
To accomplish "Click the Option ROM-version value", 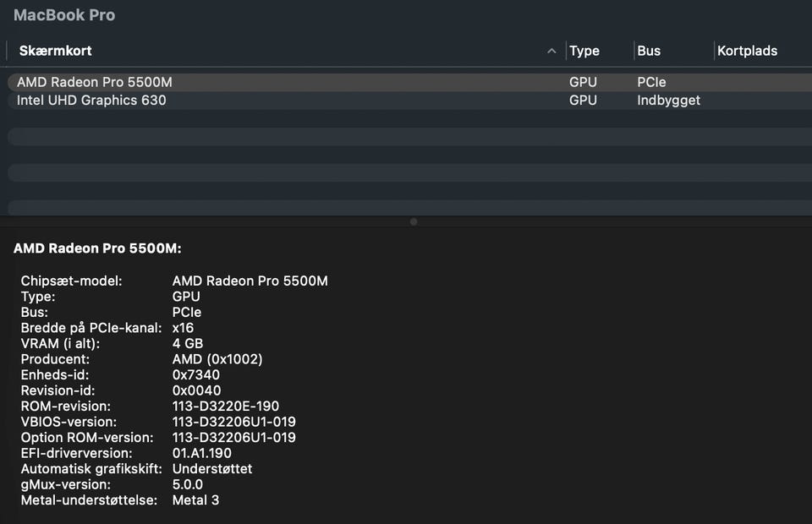I will click(234, 438).
